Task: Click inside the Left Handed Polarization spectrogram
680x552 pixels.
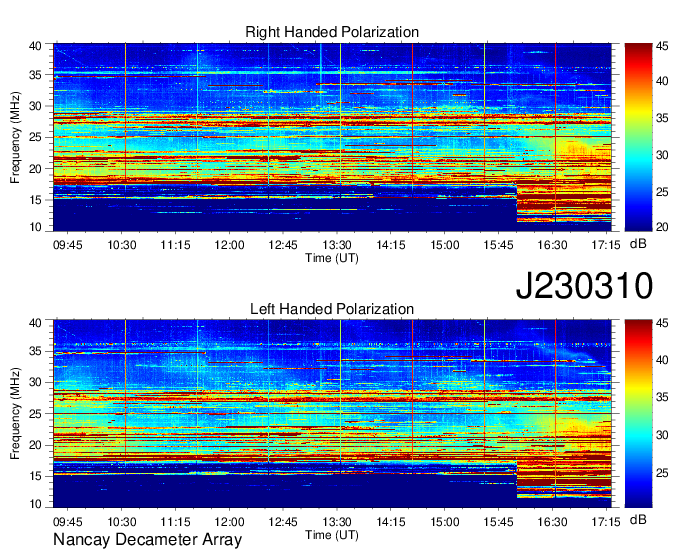Action: (x=332, y=414)
